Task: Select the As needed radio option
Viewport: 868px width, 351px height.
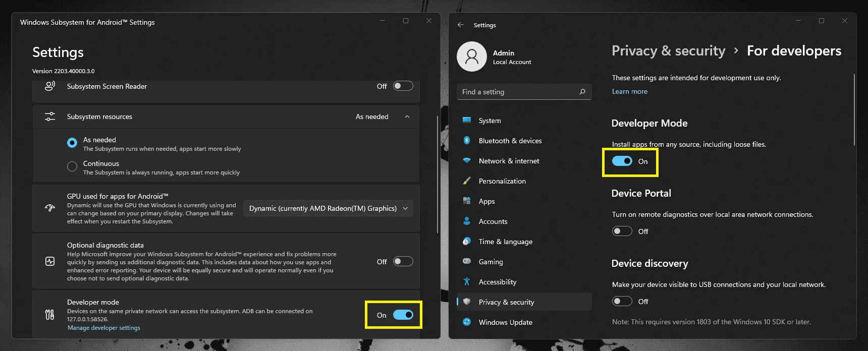Action: click(x=72, y=143)
